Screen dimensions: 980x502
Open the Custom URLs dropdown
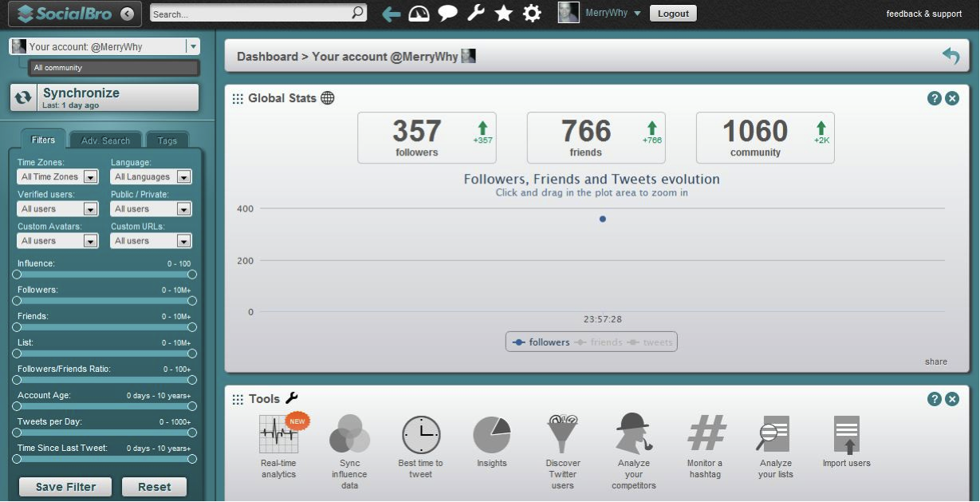click(151, 241)
